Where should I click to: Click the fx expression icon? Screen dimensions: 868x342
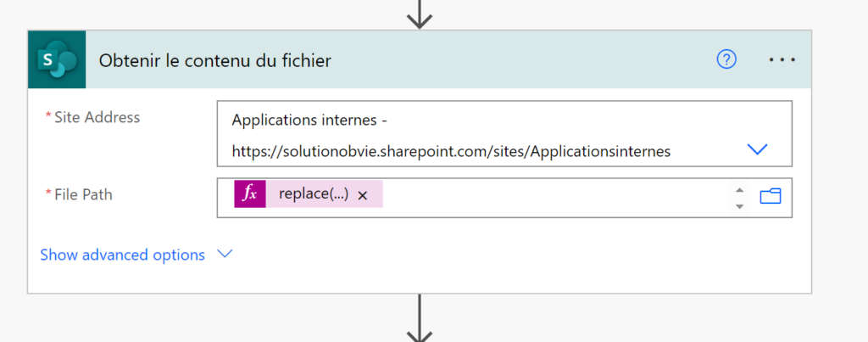tap(250, 194)
